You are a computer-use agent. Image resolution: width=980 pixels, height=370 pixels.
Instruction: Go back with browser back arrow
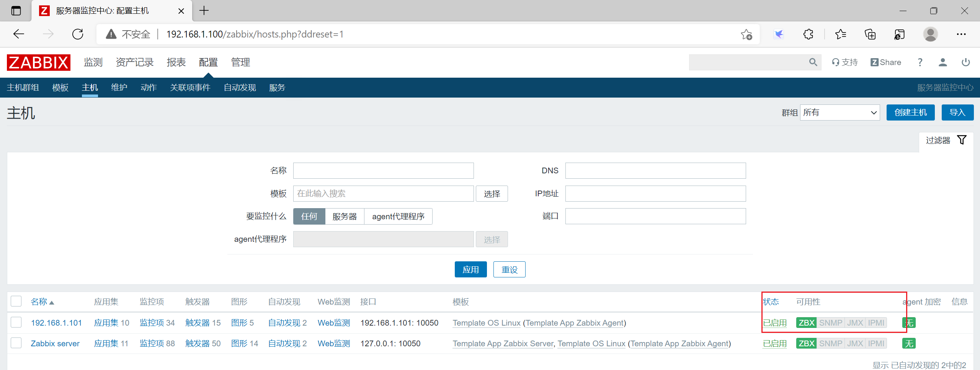point(18,34)
